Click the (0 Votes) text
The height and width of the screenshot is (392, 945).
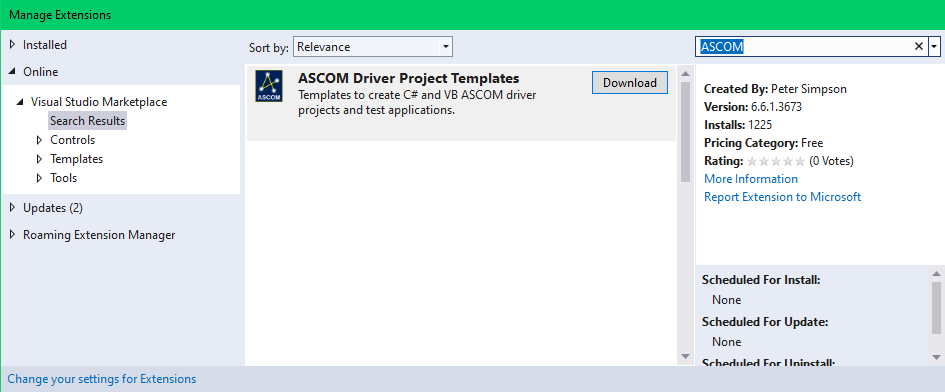click(831, 161)
